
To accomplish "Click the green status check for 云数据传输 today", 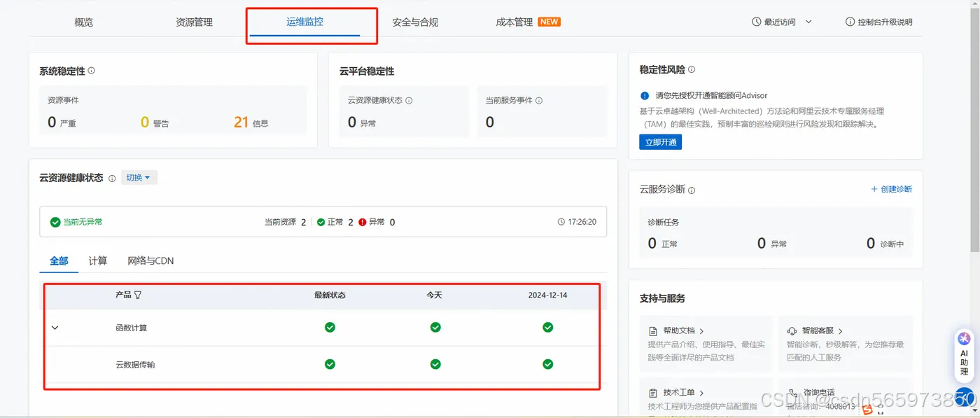I will [x=435, y=364].
